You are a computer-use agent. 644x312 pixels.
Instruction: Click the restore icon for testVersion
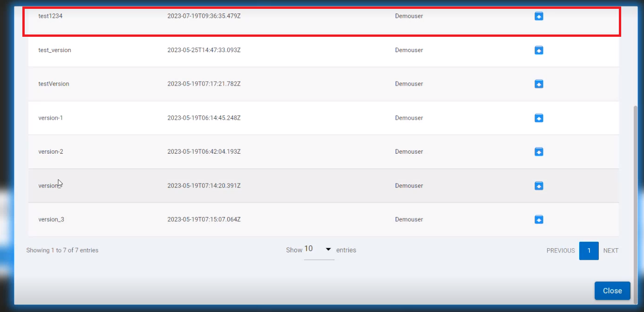539,84
